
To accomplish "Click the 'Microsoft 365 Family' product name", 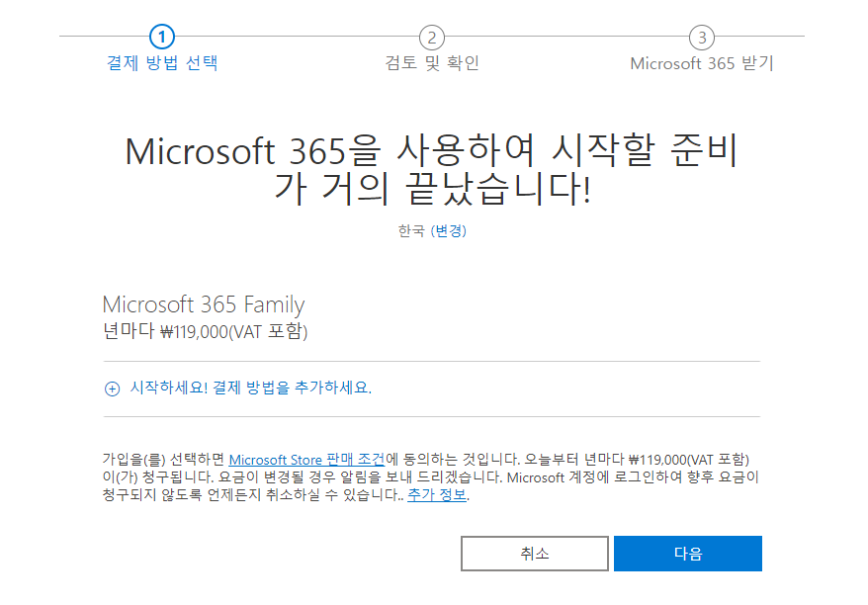I will tap(204, 304).
